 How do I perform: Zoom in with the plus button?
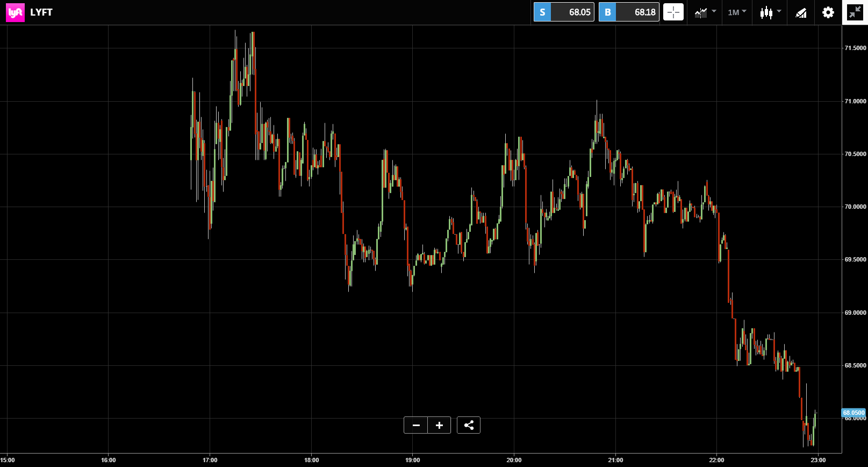pyautogui.click(x=439, y=425)
